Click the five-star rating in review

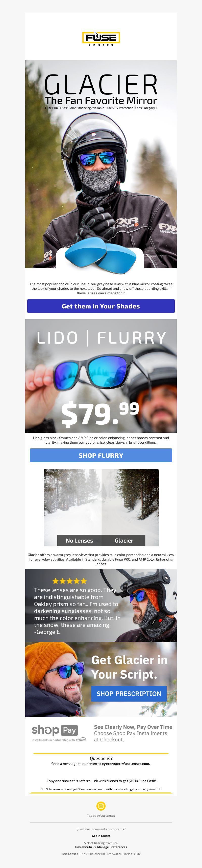(70, 581)
